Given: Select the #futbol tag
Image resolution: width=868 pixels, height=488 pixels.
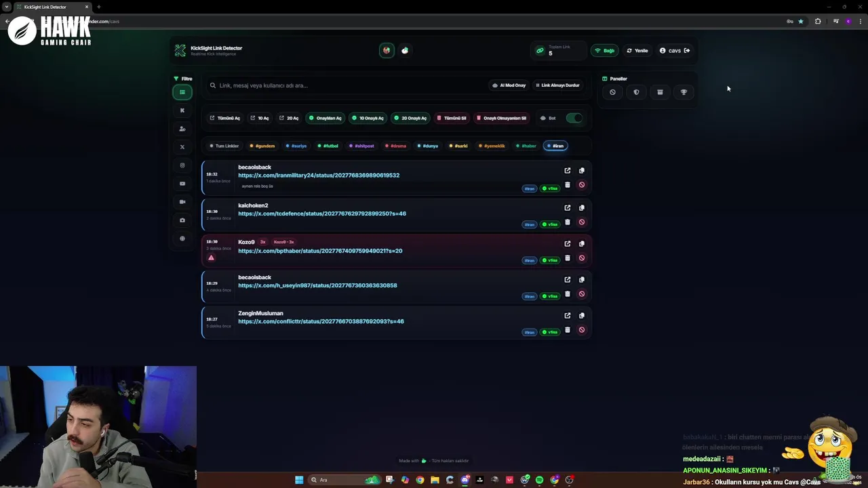Looking at the screenshot, I should coord(328,146).
